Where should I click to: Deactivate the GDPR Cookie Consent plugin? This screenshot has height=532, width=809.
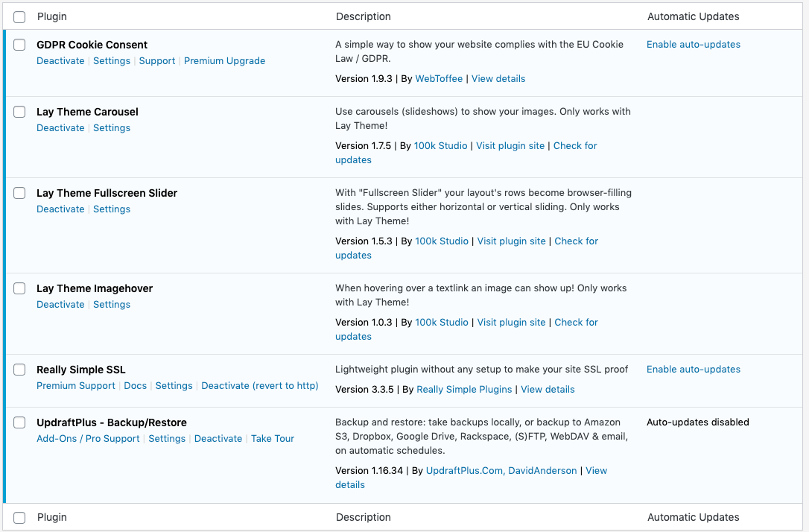[60, 61]
